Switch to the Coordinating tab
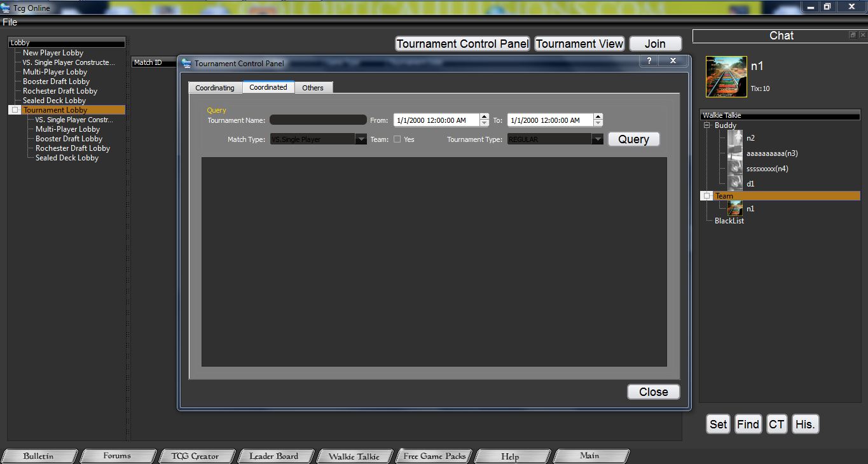This screenshot has height=464, width=868. click(x=215, y=88)
